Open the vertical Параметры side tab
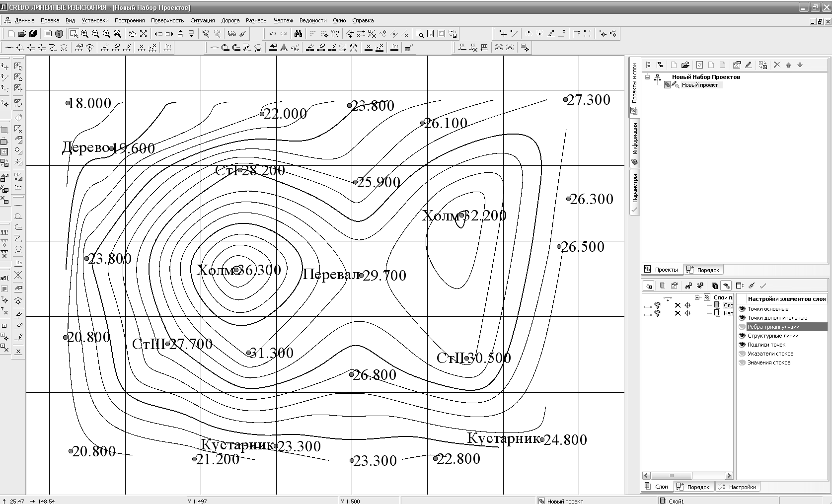This screenshot has width=832, height=504. tap(634, 193)
